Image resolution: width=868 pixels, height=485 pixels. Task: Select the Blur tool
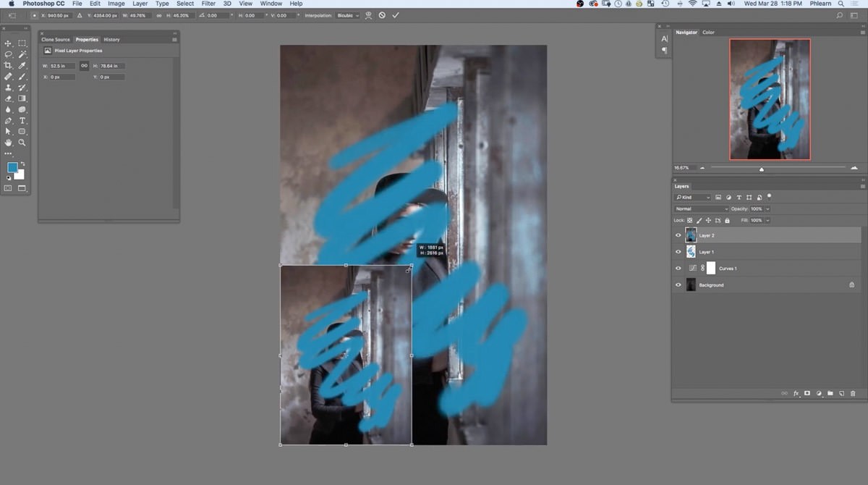tap(9, 109)
